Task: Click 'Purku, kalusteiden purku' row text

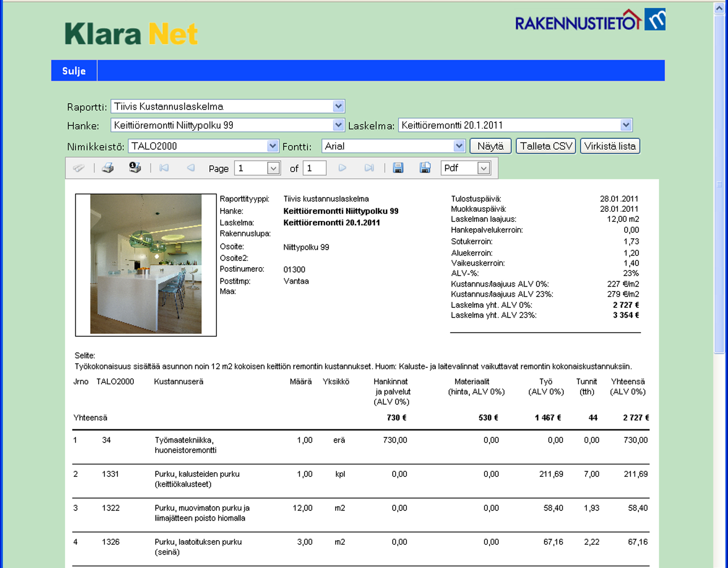Action: pyautogui.click(x=197, y=474)
